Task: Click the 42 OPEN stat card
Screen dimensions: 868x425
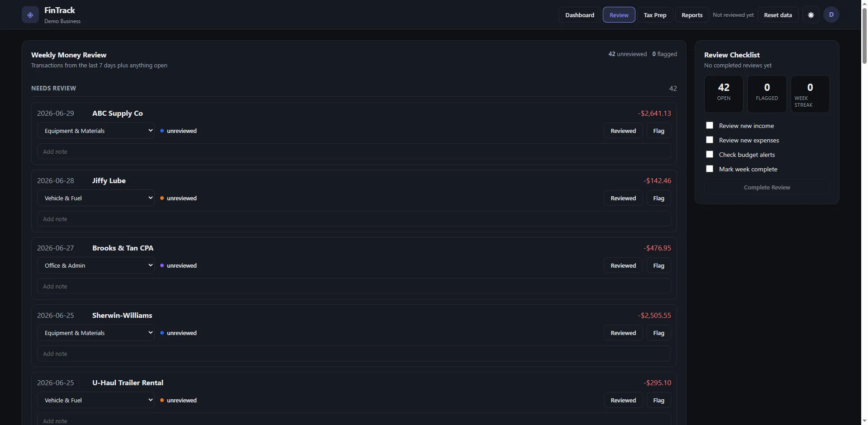Action: [x=724, y=94]
